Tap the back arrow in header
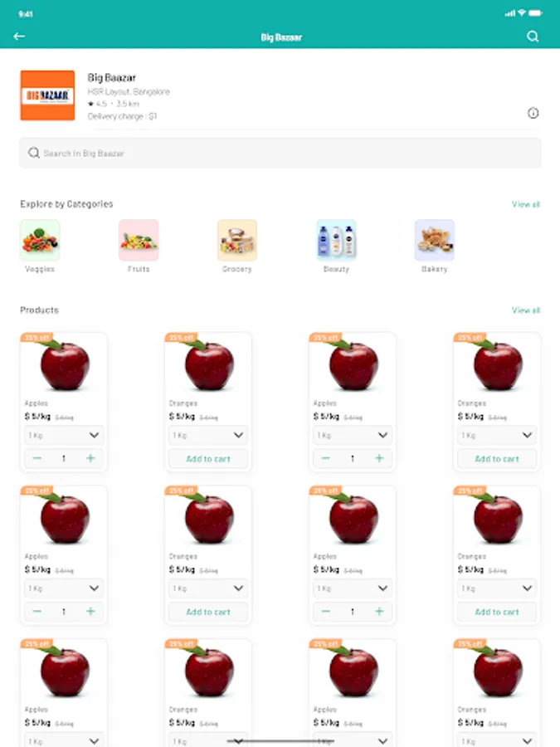560x747 pixels. 19,37
